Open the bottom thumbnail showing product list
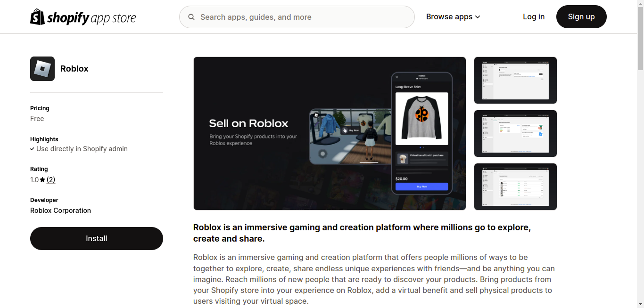 515,186
